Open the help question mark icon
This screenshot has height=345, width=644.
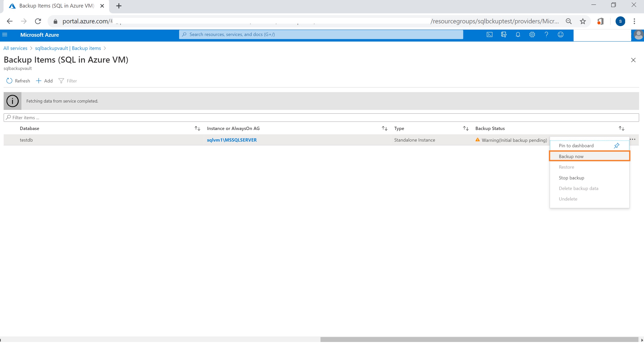point(546,35)
